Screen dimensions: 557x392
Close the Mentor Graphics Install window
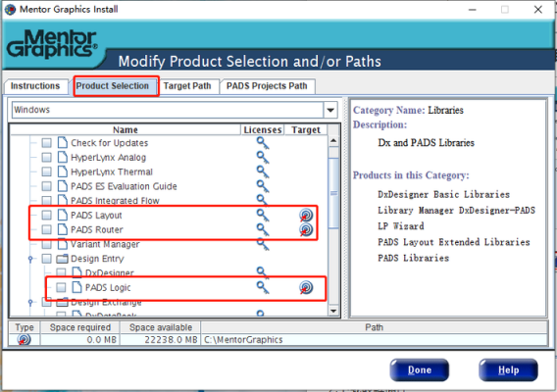538,10
